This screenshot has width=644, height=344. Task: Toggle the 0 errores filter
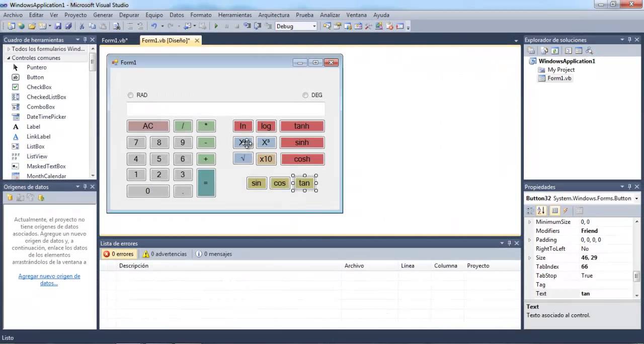[118, 254]
